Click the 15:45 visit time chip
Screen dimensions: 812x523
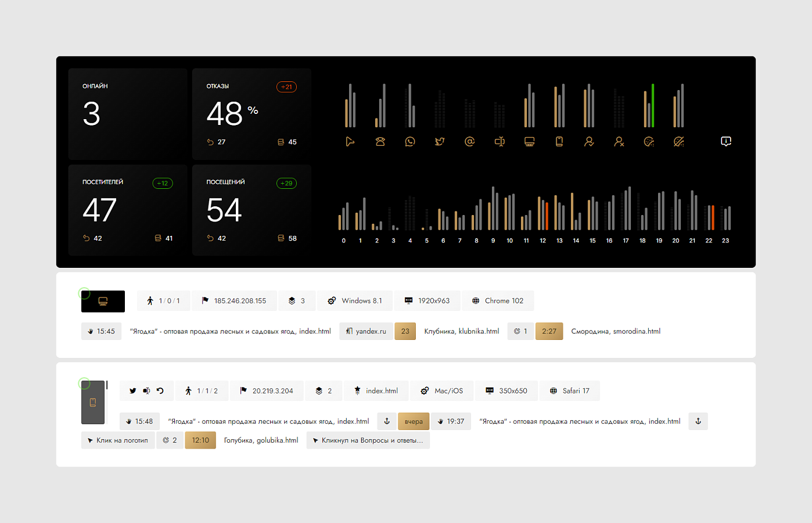click(x=101, y=331)
